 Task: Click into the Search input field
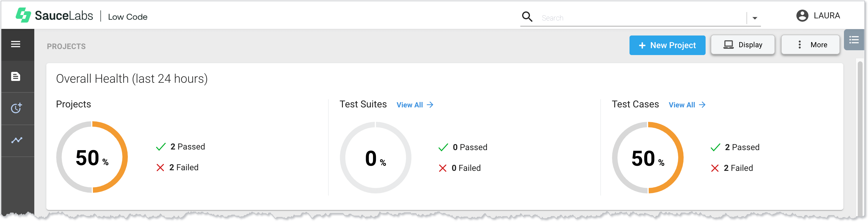(x=640, y=18)
